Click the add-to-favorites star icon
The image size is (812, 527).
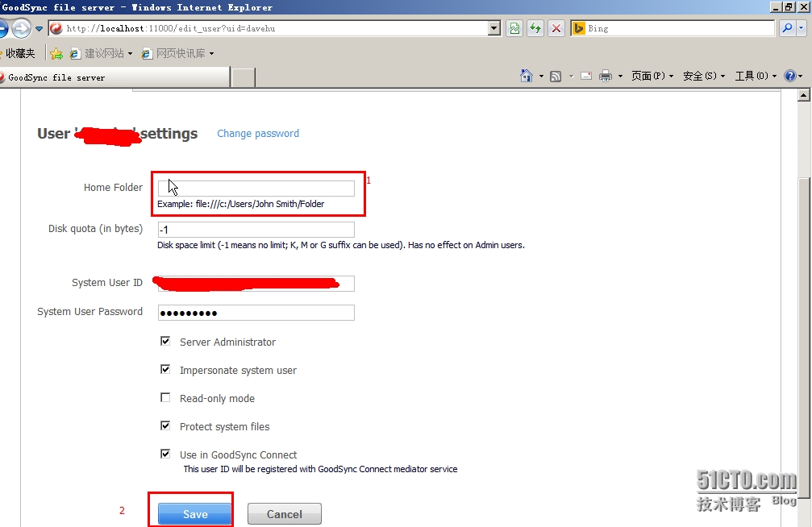tap(56, 53)
